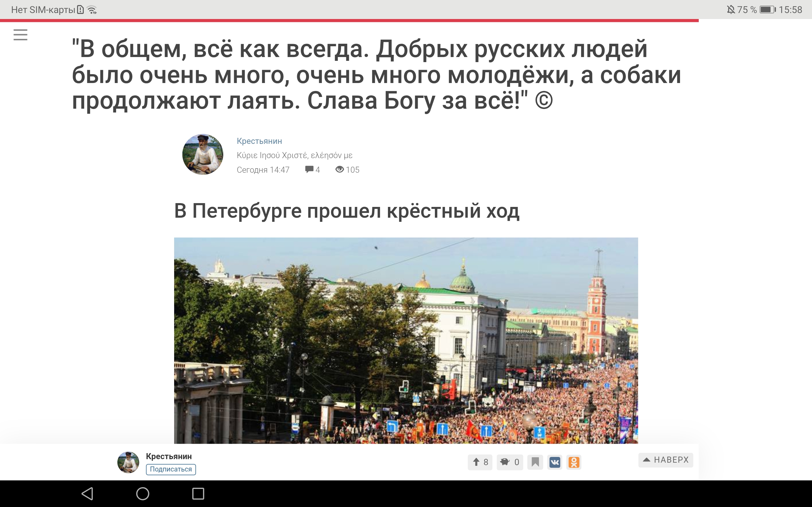
Task: Open author profile link Крестьянин
Action: 259,141
